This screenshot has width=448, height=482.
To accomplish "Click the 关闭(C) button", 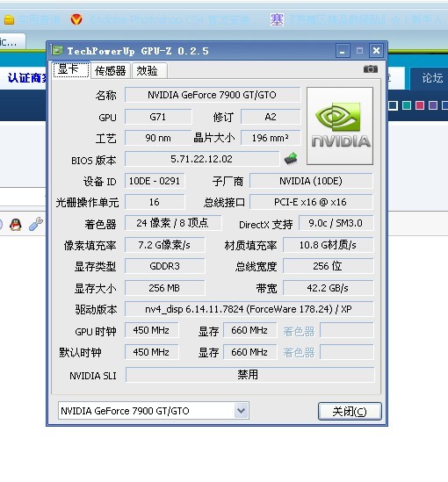I will (x=350, y=411).
